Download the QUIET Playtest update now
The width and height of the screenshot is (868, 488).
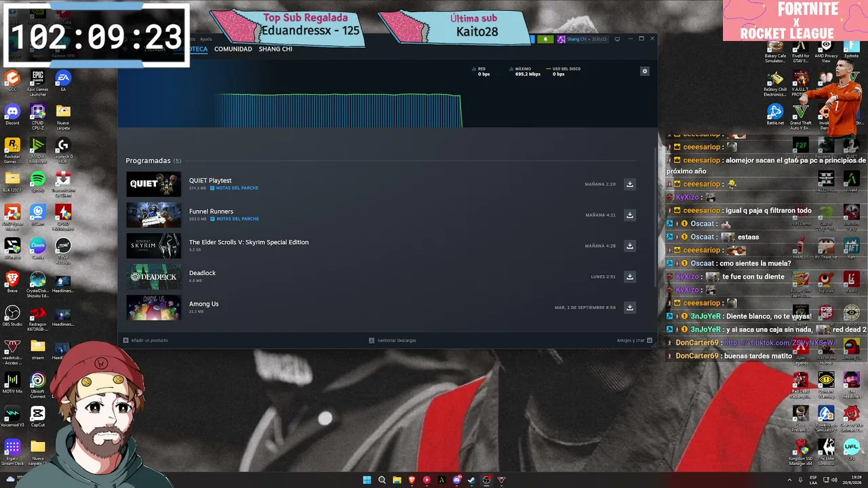630,184
